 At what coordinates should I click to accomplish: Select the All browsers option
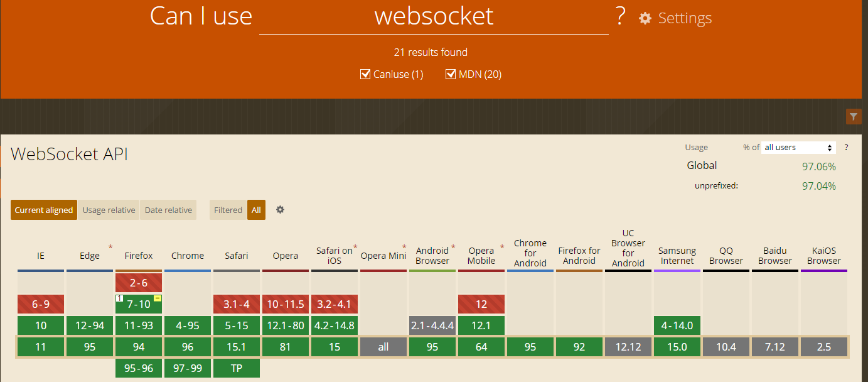click(256, 210)
